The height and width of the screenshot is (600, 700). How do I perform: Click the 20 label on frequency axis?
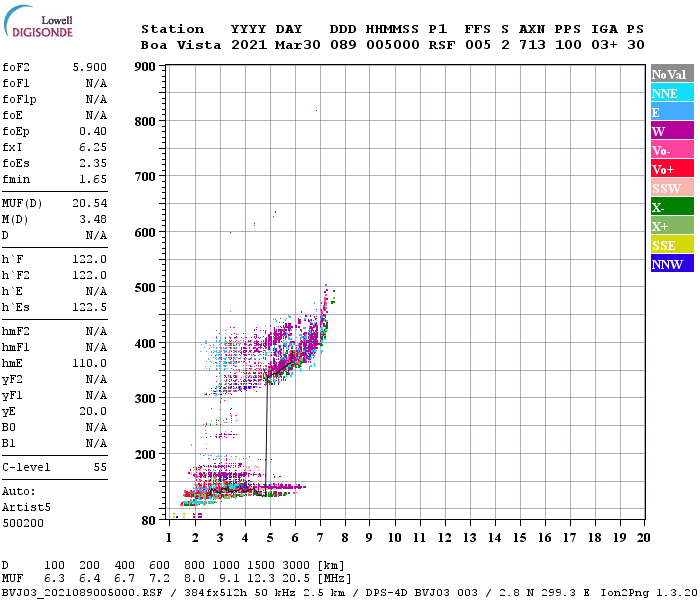643,538
